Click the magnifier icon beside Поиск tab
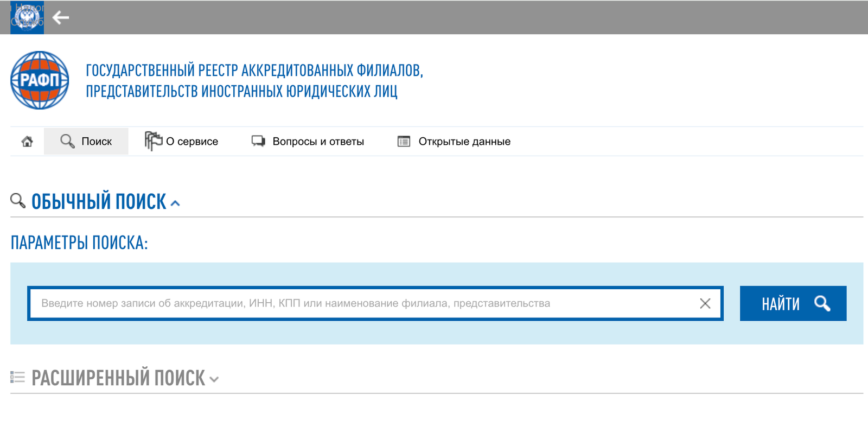This screenshot has height=433, width=868. 67,141
